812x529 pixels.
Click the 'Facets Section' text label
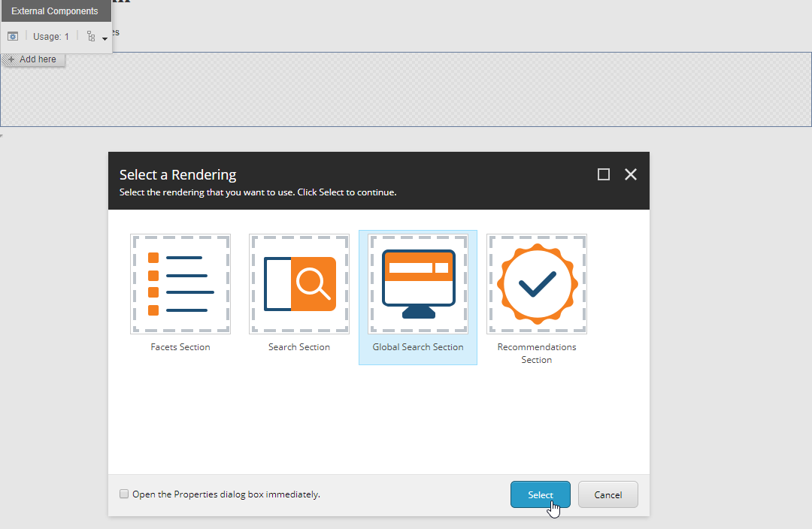tap(180, 347)
